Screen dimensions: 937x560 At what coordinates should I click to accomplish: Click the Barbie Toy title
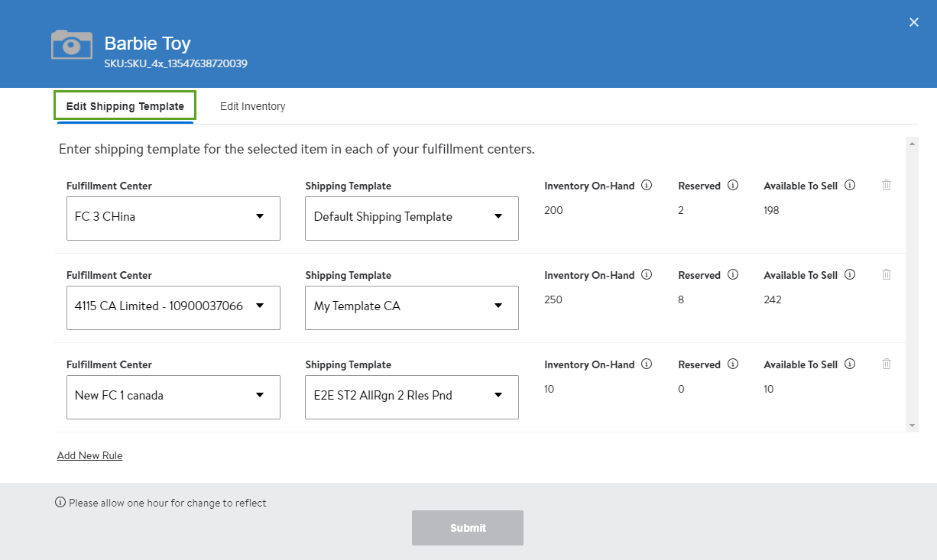pos(148,43)
